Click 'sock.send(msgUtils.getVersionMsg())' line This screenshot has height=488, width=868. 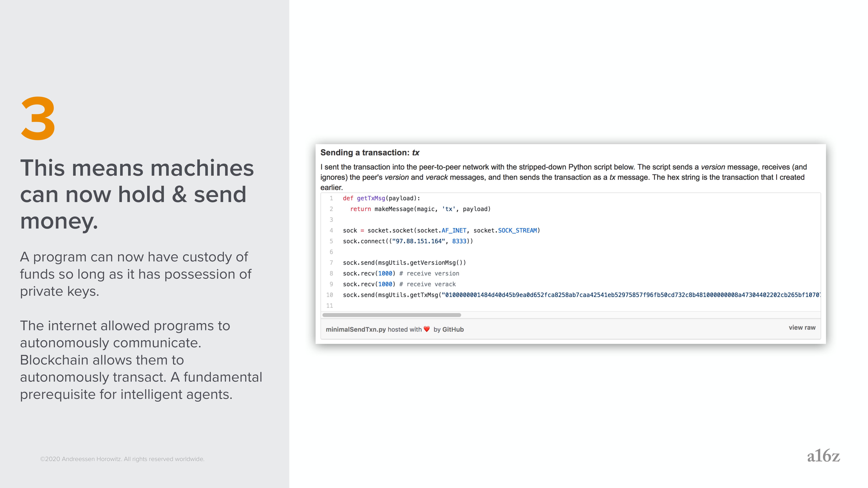point(404,263)
